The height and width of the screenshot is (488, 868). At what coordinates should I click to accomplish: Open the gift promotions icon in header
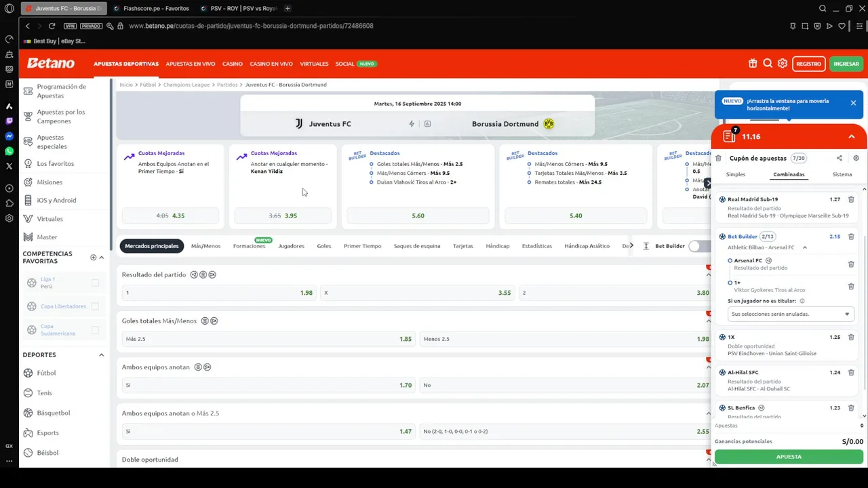point(753,64)
